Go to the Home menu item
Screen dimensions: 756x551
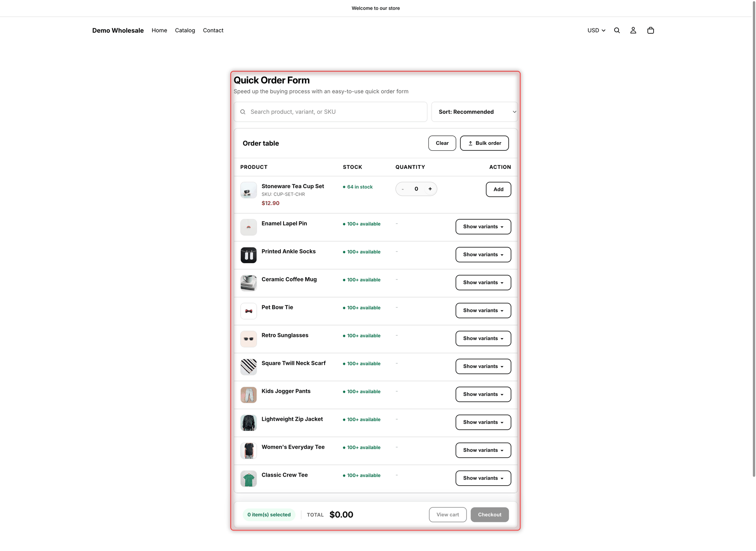159,30
